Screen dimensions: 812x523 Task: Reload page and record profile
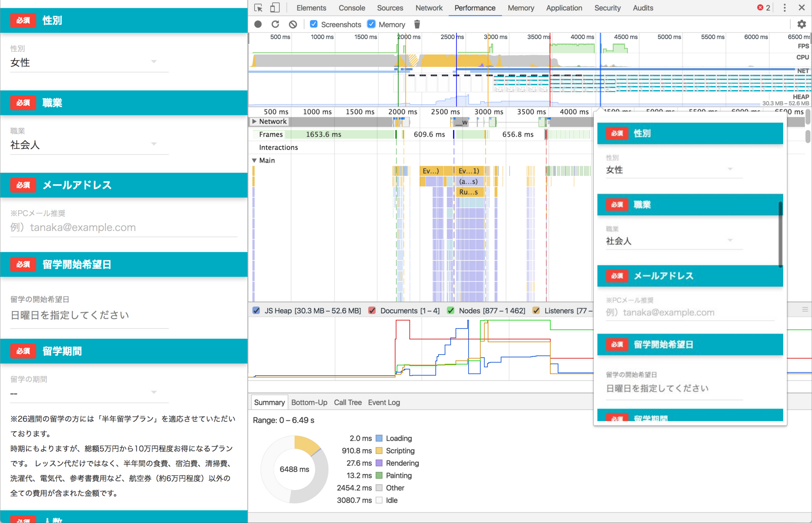275,24
